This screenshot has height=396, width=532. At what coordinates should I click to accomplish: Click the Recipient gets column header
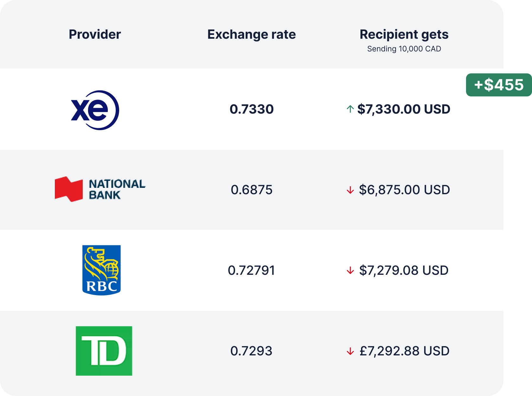[x=404, y=34]
